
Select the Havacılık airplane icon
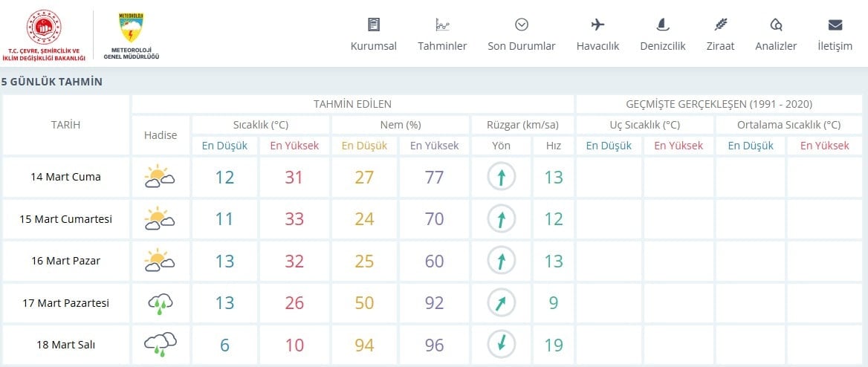[x=597, y=25]
